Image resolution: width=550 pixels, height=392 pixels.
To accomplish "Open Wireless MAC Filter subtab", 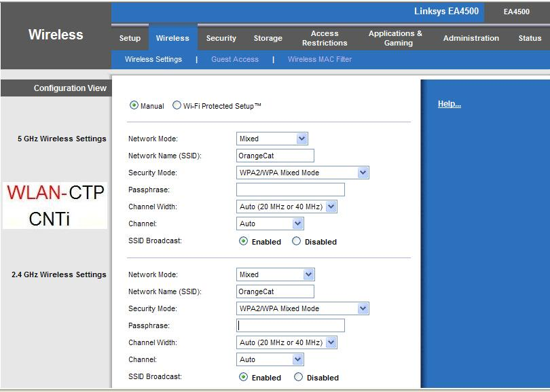I will [x=320, y=59].
